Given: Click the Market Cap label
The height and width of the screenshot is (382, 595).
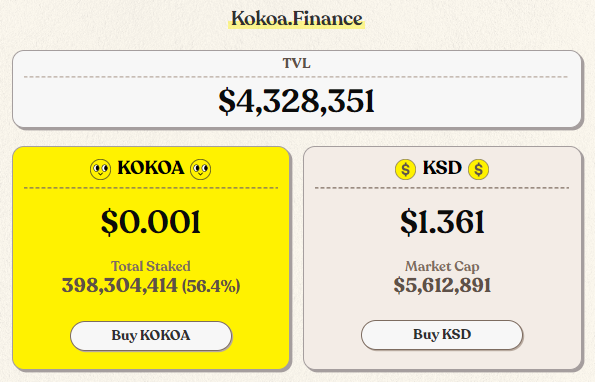Looking at the screenshot, I should pyautogui.click(x=442, y=266).
